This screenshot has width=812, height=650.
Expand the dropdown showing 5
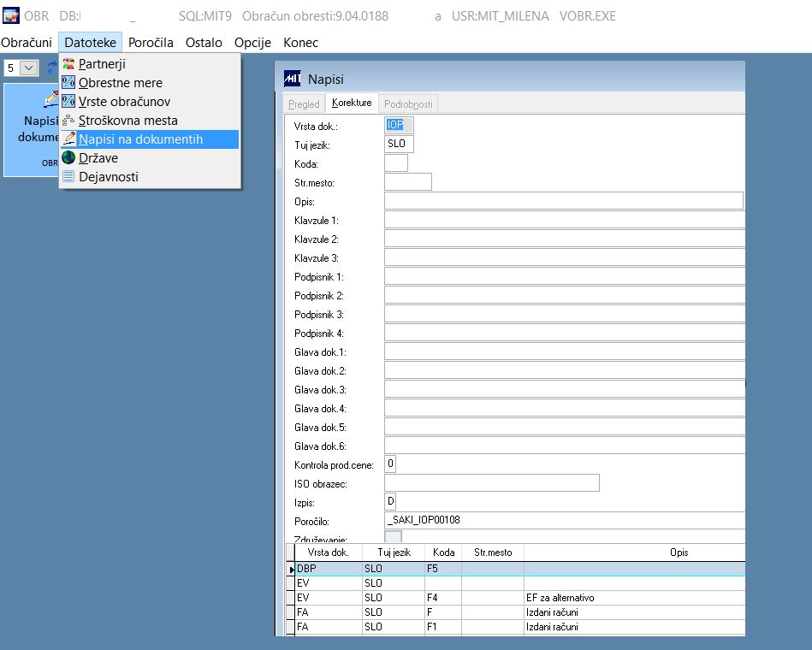[28, 68]
